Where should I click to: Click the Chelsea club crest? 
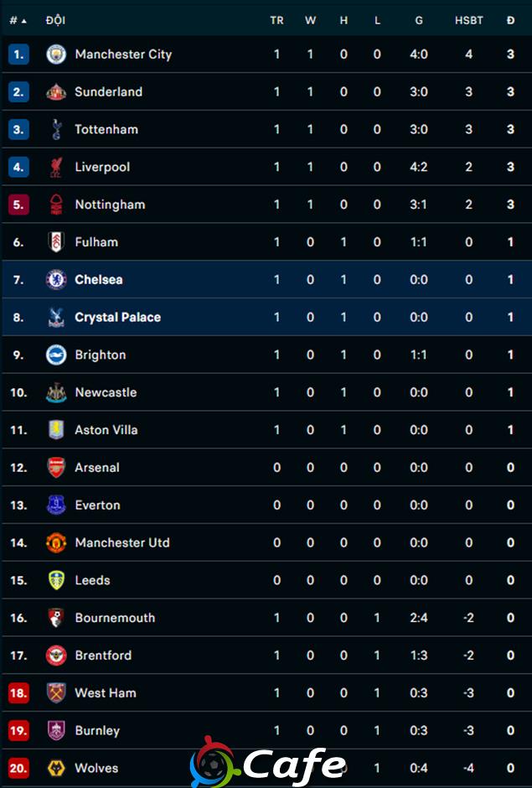[56, 279]
